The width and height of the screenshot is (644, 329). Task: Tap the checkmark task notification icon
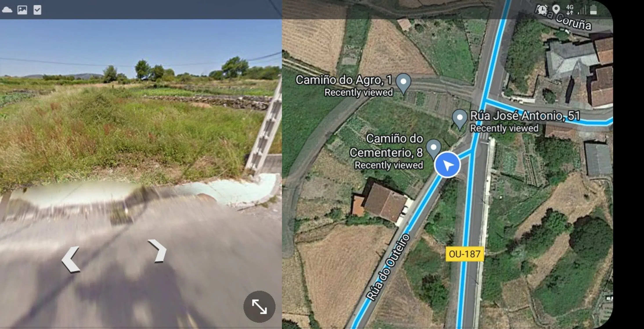coord(37,10)
